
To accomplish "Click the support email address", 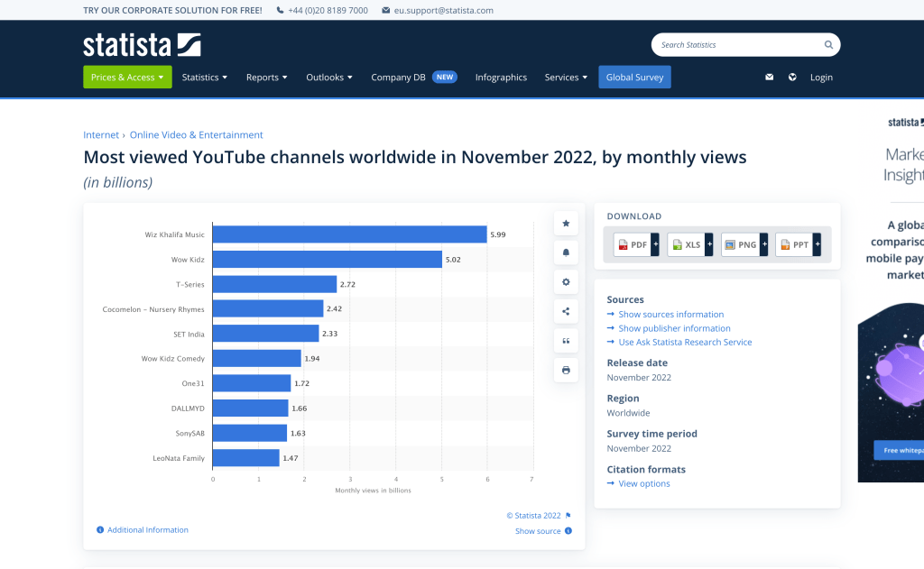I will coord(444,10).
